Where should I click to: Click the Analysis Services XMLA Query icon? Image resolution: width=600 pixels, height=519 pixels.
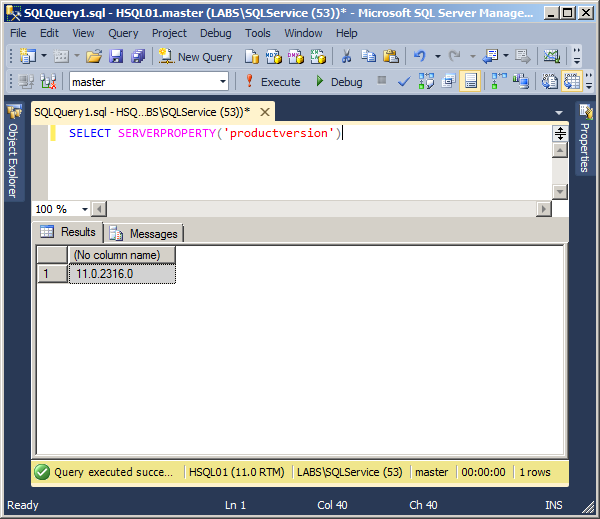coord(318,57)
